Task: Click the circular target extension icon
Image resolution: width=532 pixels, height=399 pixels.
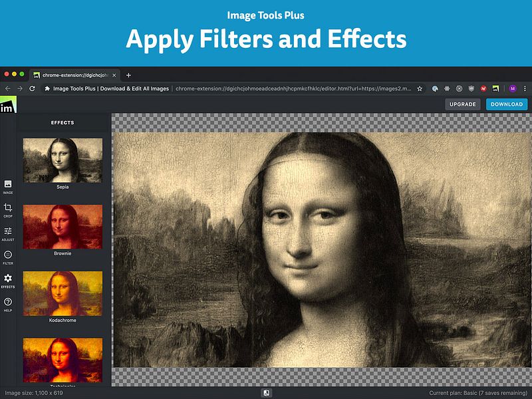Action: (x=459, y=88)
